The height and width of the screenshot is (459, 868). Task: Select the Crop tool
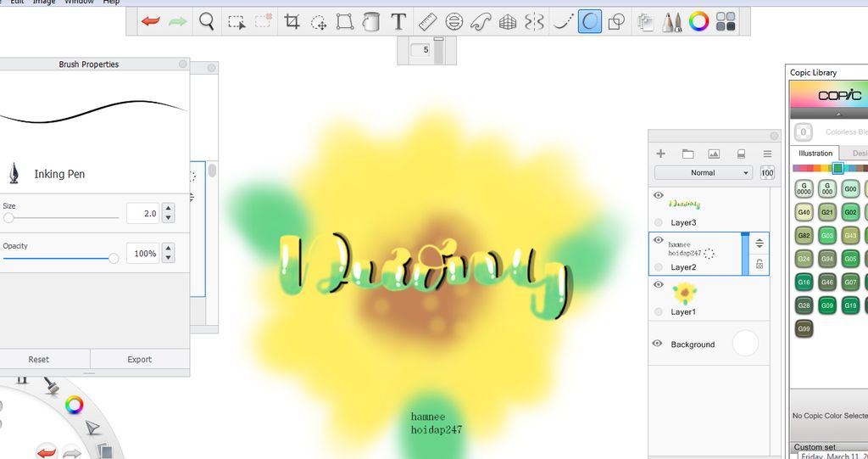pos(292,22)
